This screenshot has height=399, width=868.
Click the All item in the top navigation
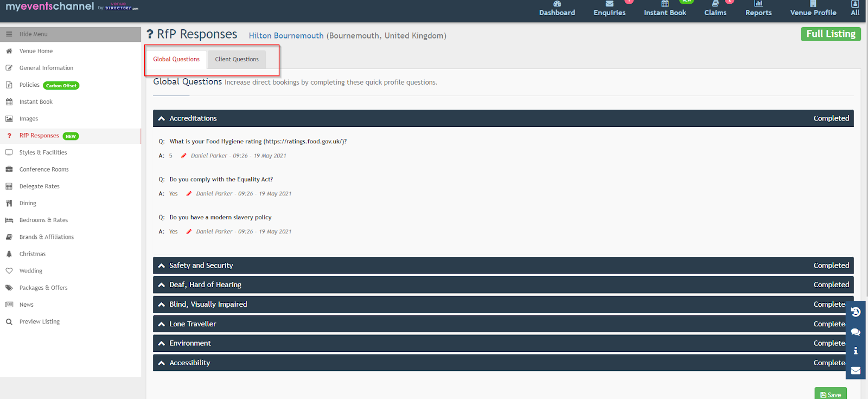pyautogui.click(x=855, y=9)
